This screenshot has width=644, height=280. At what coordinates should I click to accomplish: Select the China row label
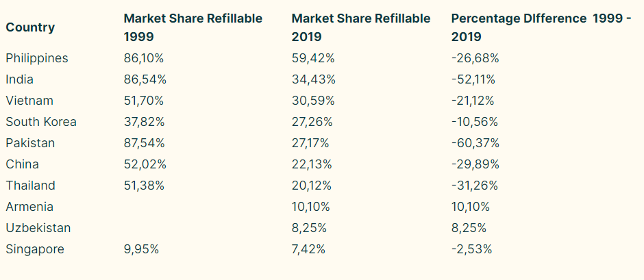pos(22,164)
